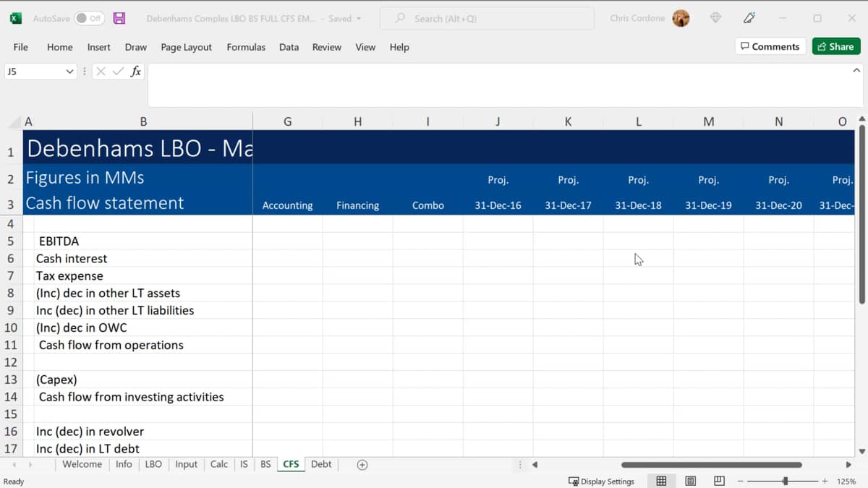Click the horizontal scroll right arrow
868x488 pixels.
click(848, 465)
